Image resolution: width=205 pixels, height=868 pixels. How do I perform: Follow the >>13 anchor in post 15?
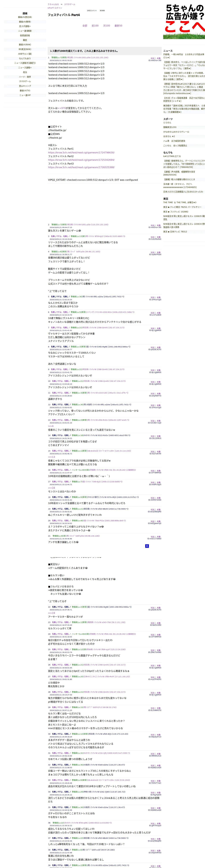coord(51,457)
